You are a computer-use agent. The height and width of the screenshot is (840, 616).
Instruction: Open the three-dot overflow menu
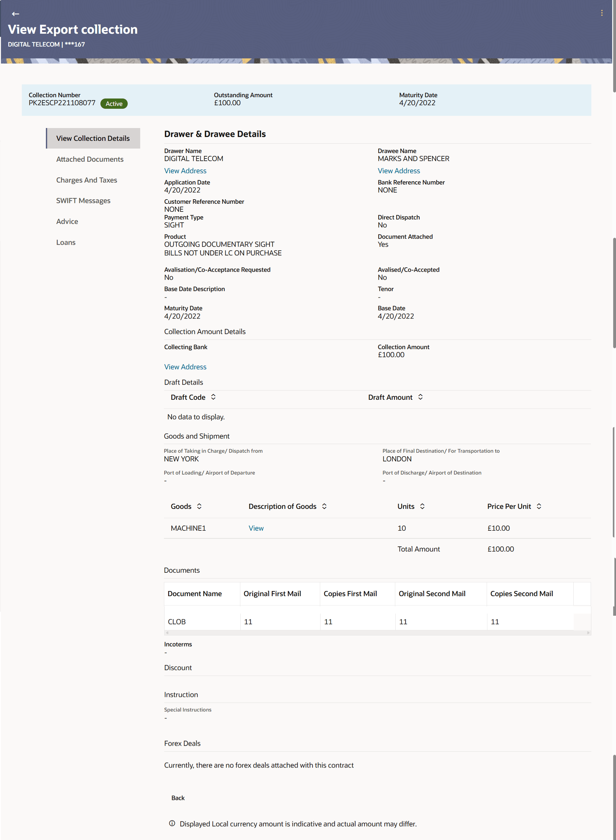point(602,13)
